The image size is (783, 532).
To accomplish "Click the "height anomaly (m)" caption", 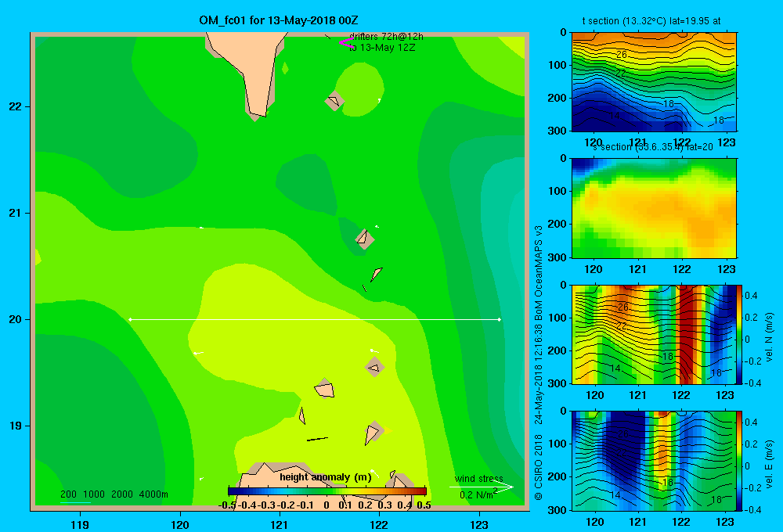I will pos(326,477).
